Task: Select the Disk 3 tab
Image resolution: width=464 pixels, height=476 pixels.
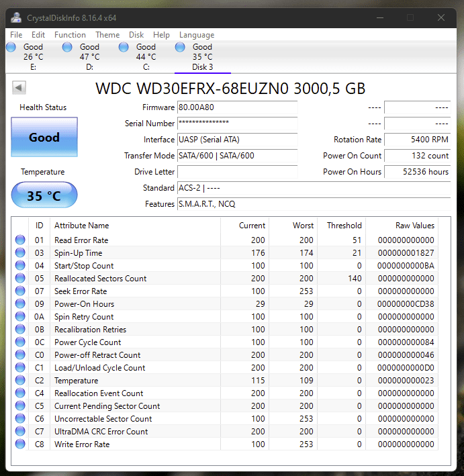Action: click(203, 57)
